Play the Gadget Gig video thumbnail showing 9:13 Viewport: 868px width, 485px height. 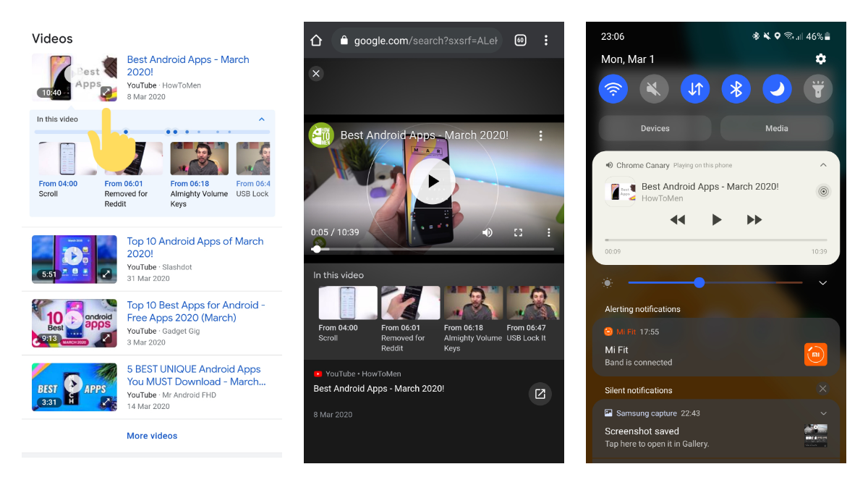coord(74,320)
